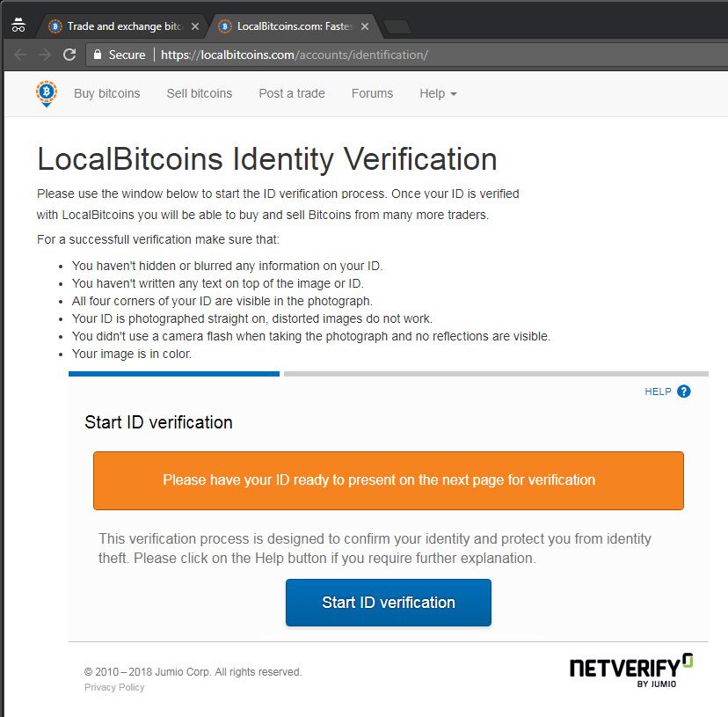Click 'For a successfull verification make sure that:' text
This screenshot has width=728, height=717.
point(158,240)
